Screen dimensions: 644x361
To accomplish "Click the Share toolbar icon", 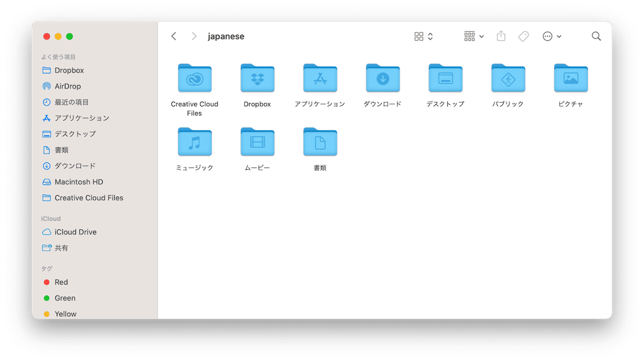I will (x=501, y=36).
